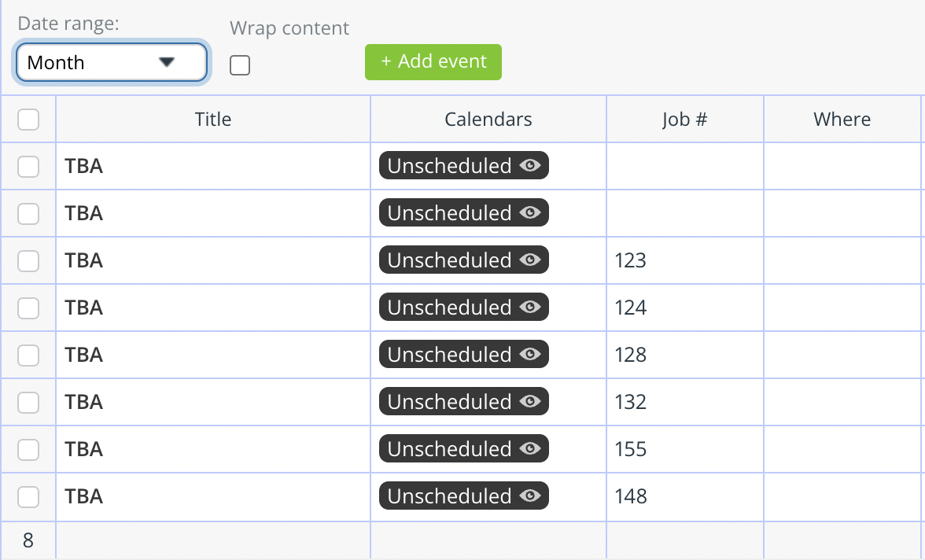Image resolution: width=925 pixels, height=560 pixels.
Task: Click the dropdown arrow beside Month
Action: pyautogui.click(x=167, y=62)
